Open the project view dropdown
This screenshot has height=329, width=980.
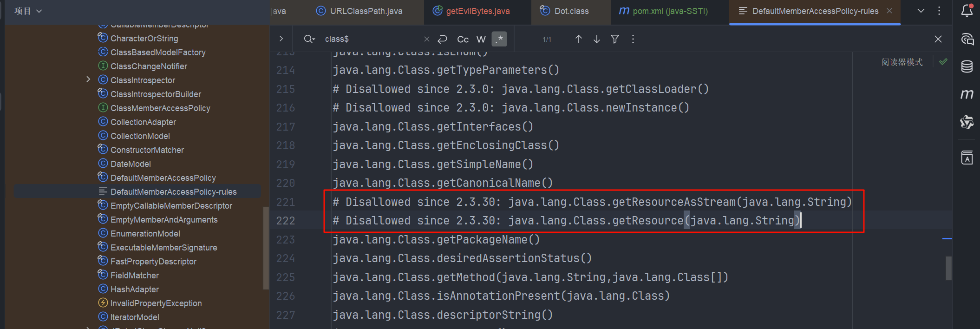pyautogui.click(x=28, y=11)
